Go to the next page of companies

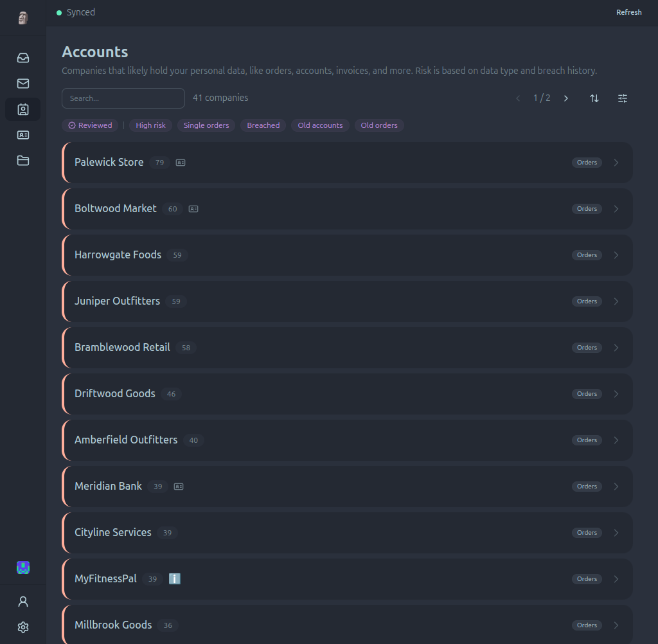(566, 98)
